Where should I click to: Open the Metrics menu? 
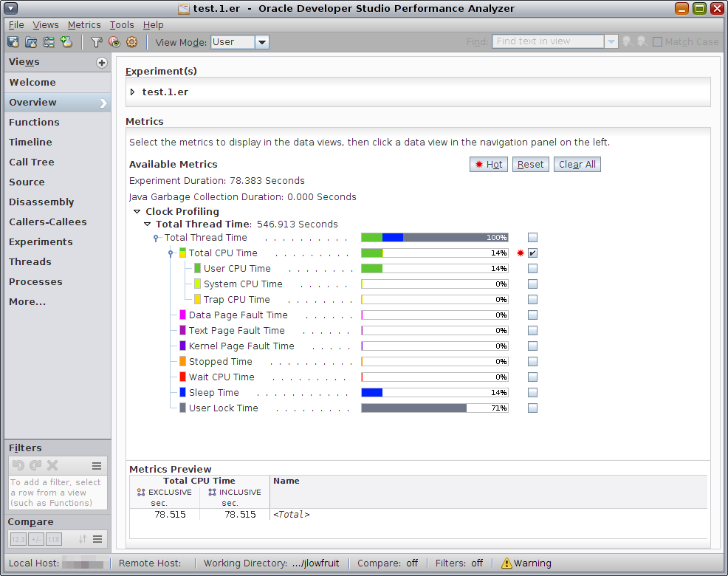(84, 25)
